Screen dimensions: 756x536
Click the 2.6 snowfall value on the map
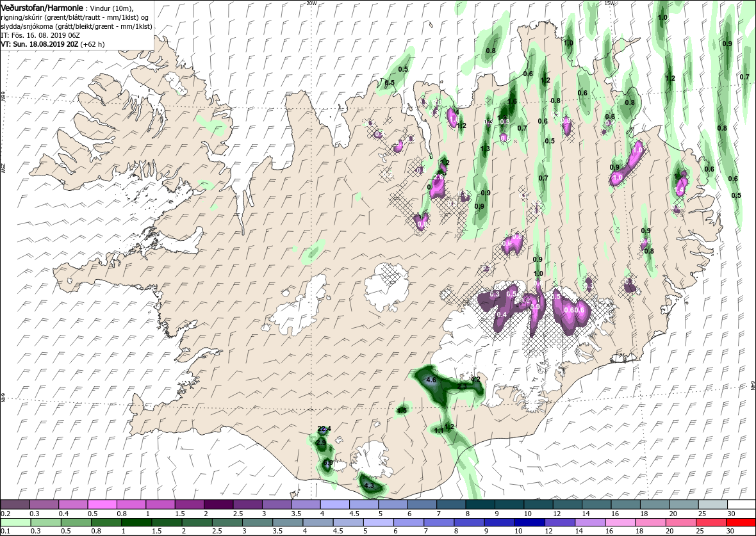click(x=438, y=177)
